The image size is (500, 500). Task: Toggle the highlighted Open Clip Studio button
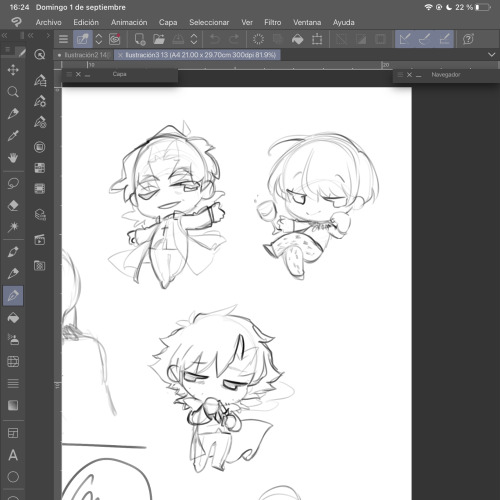point(83,39)
